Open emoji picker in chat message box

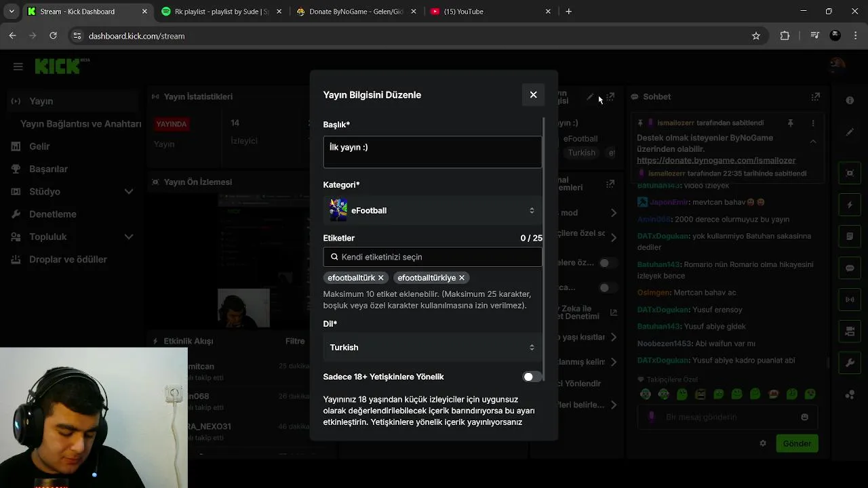point(805,418)
